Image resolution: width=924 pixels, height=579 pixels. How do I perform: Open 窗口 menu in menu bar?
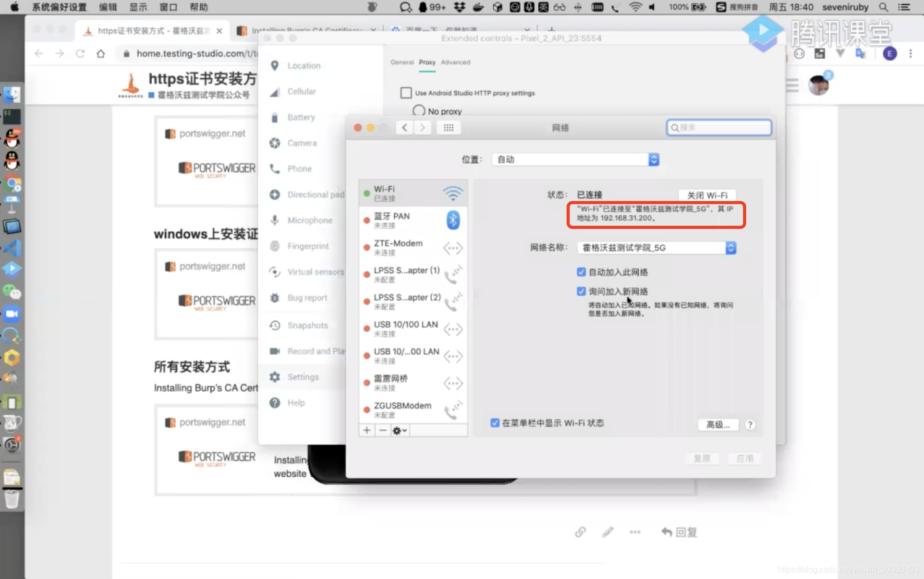coord(168,7)
